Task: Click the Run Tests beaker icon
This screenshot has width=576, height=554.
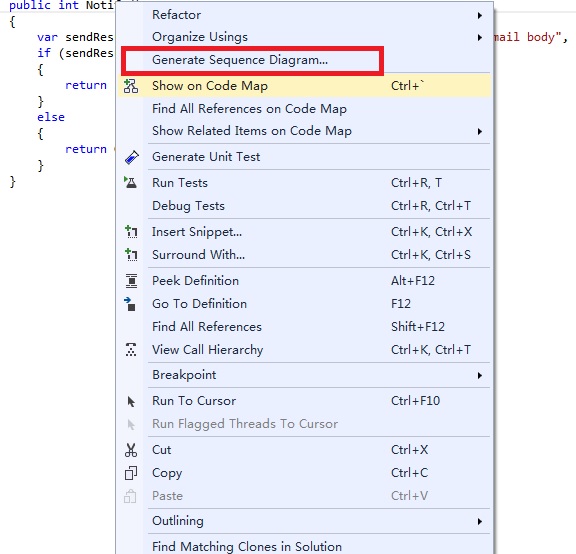Action: pos(130,183)
